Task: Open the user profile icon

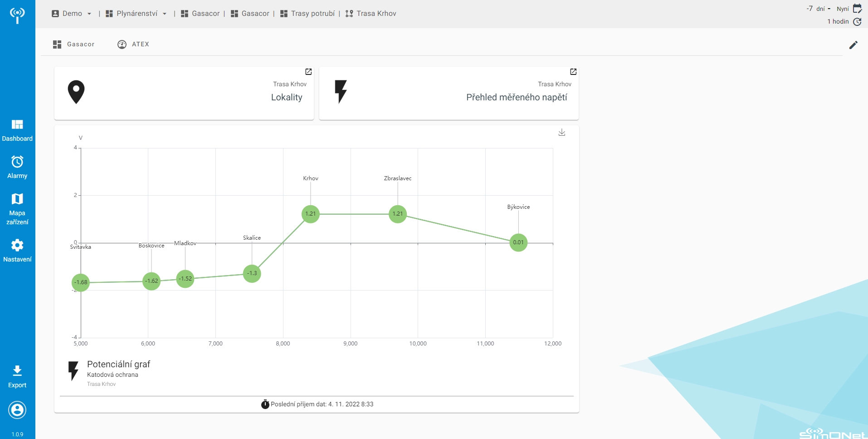Action: pyautogui.click(x=17, y=410)
